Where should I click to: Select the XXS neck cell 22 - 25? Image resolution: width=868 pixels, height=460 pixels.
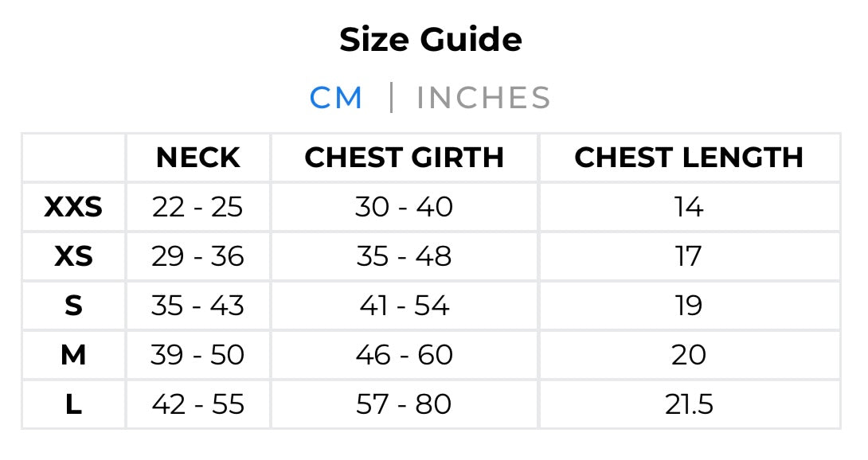[197, 208]
